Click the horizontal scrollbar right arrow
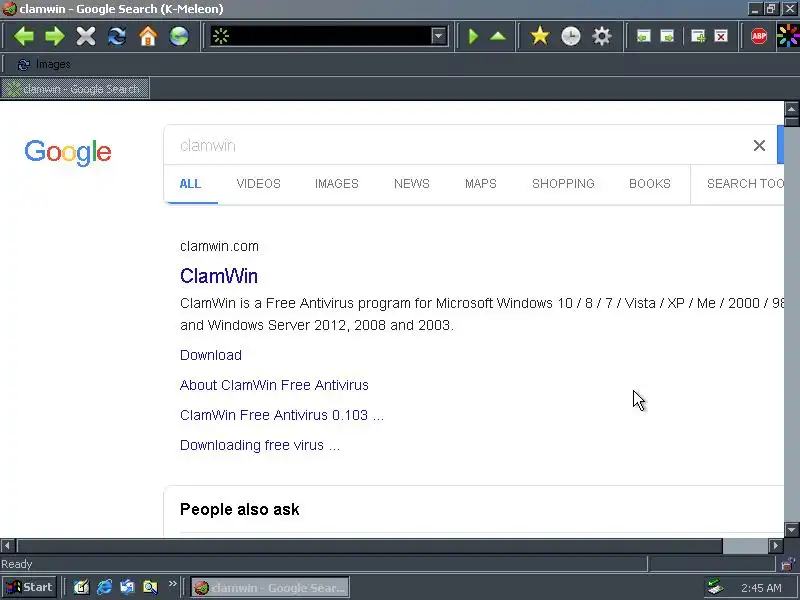800x600 pixels. tap(776, 545)
